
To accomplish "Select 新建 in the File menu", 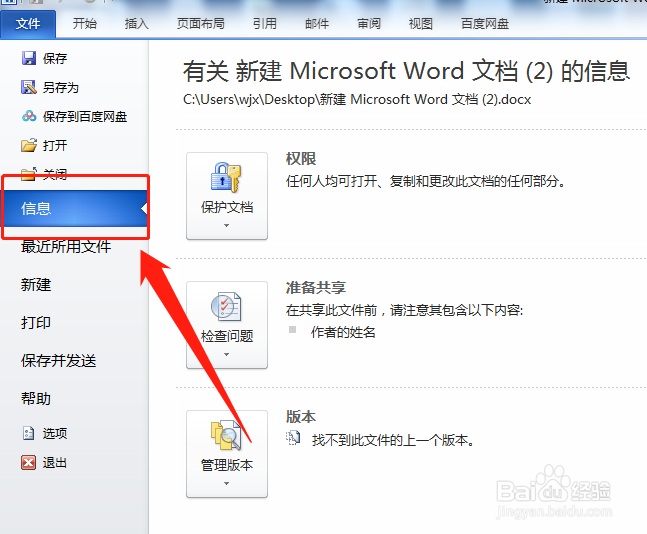I will tap(36, 285).
